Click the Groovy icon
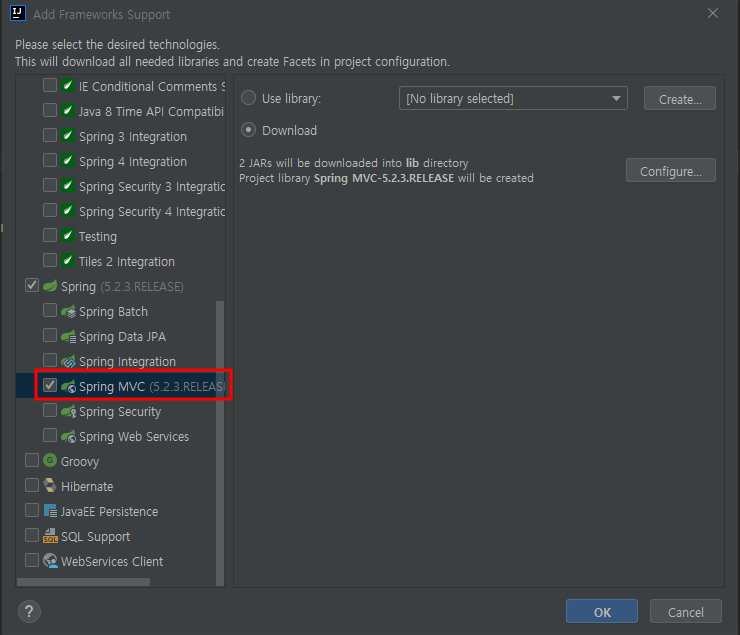 click(50, 460)
